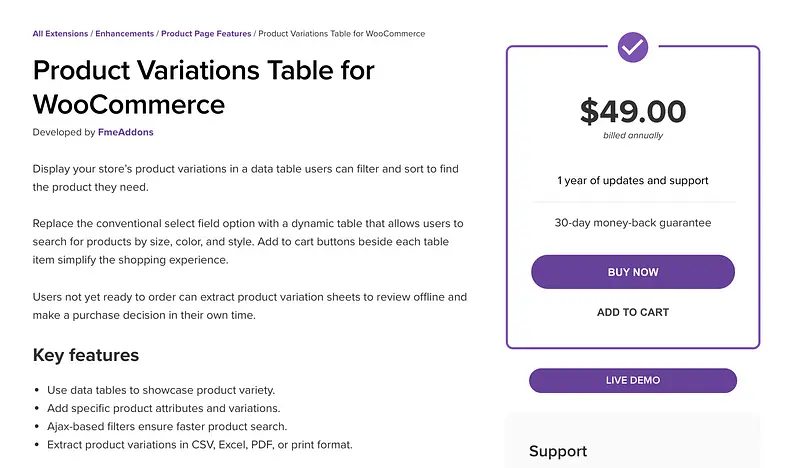Click the CSV, Excel, PDF export bullet
The image size is (799, 468).
pos(200,444)
